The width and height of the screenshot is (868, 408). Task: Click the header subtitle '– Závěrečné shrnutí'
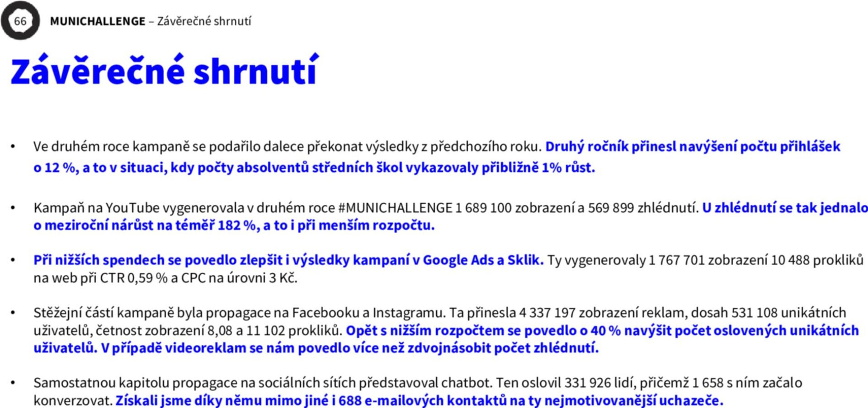tap(200, 21)
